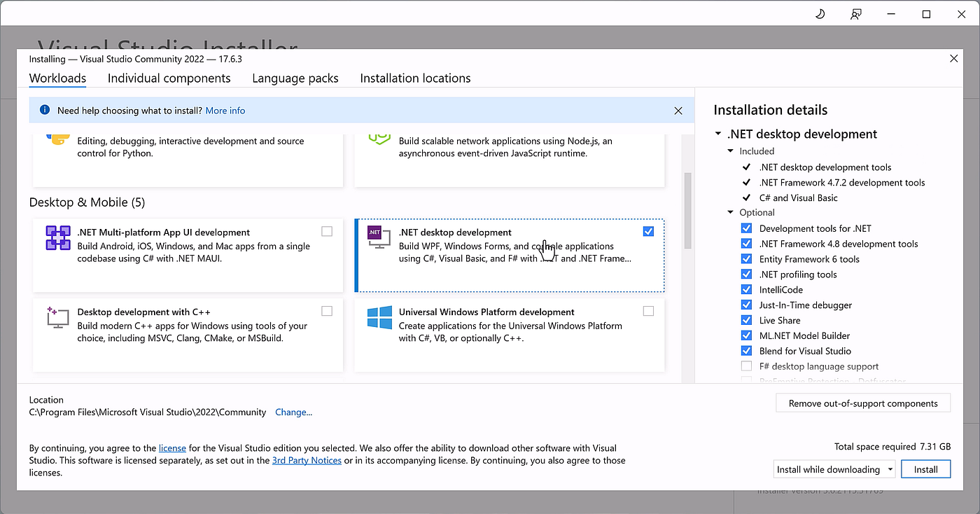Uncheck Just-In-Time debugger option
Image resolution: width=980 pixels, height=514 pixels.
746,305
